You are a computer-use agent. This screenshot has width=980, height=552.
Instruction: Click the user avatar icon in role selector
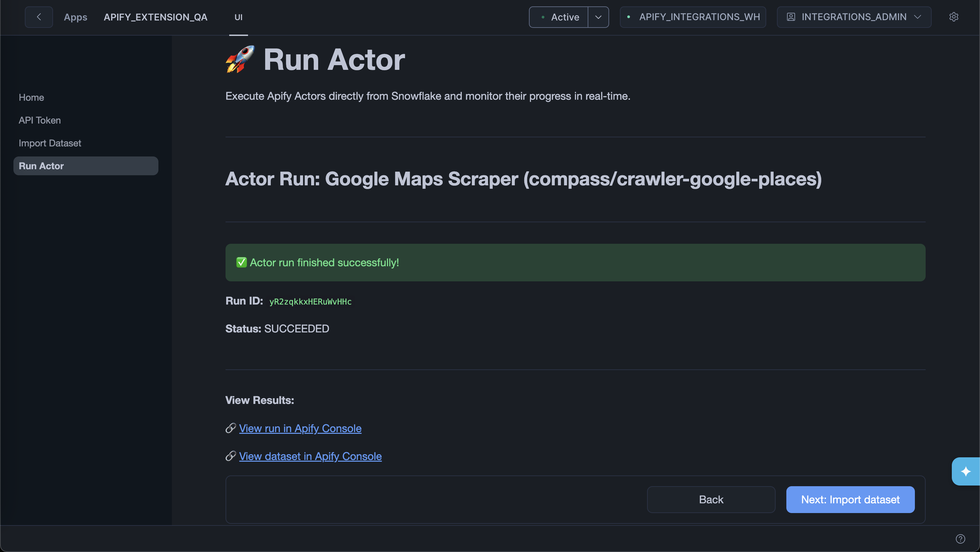click(791, 17)
